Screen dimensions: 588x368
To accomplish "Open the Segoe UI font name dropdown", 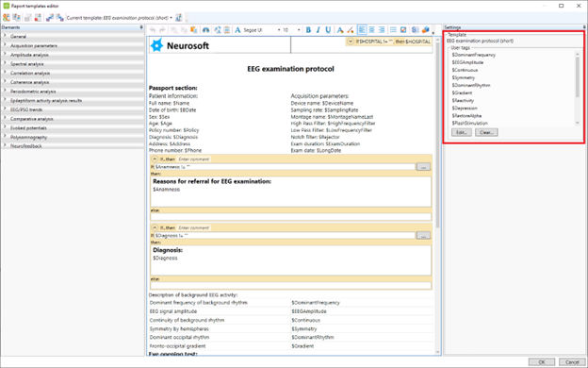I will [x=279, y=30].
